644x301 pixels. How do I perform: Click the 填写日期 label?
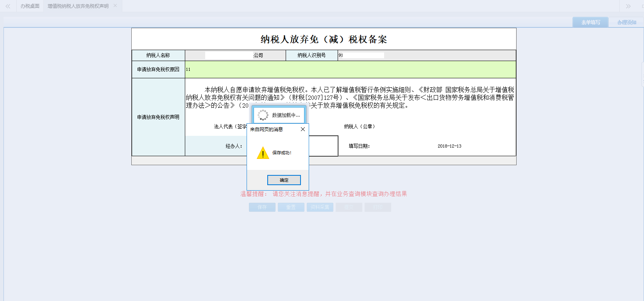[x=359, y=146]
